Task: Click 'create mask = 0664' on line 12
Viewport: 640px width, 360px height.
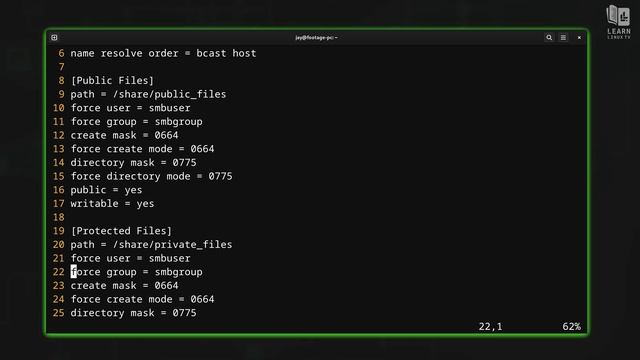Action: pyautogui.click(x=124, y=136)
